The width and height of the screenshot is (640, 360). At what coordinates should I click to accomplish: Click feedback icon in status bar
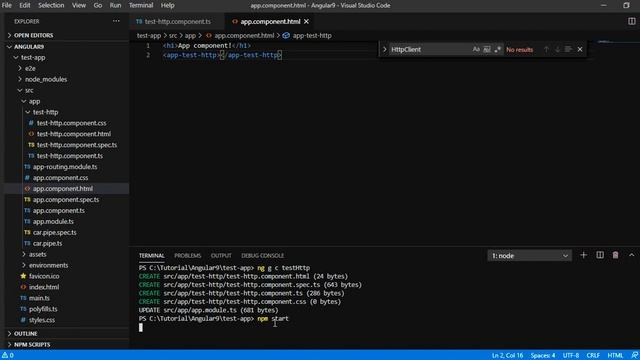(634, 355)
